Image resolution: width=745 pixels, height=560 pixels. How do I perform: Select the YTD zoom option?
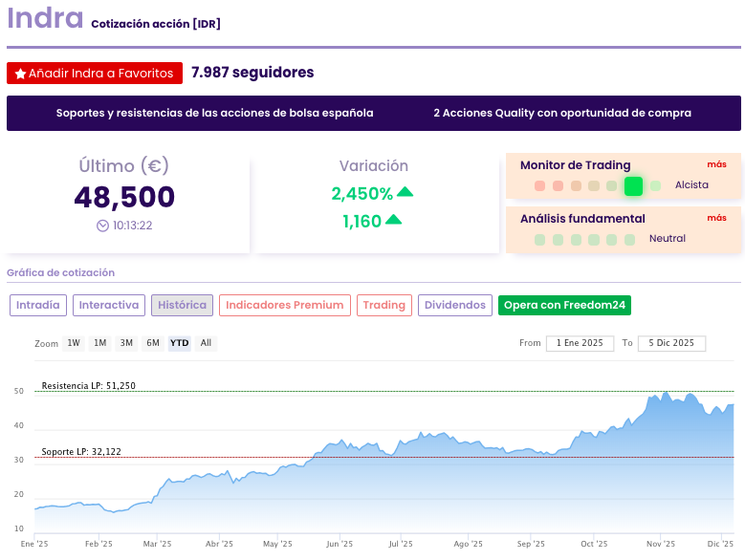[x=179, y=343]
